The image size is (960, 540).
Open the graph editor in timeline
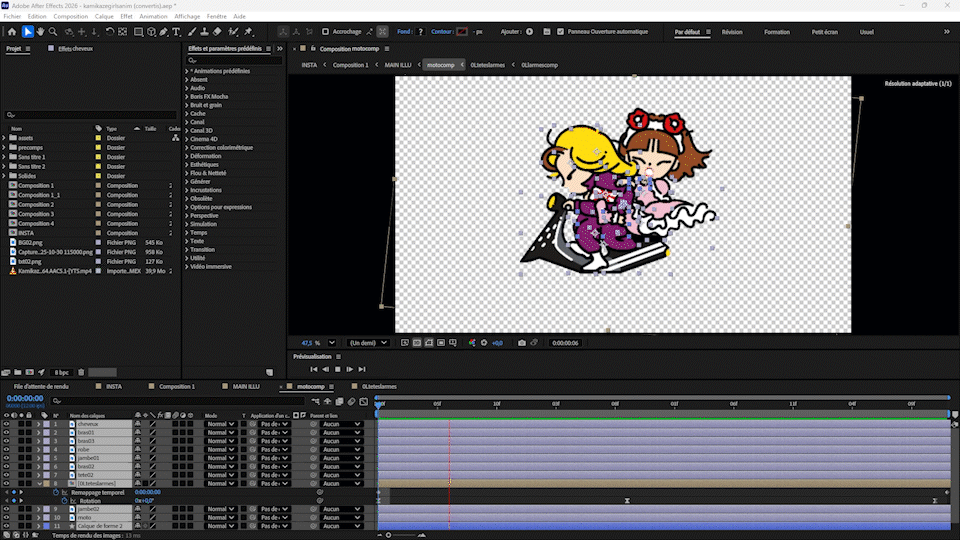point(364,402)
